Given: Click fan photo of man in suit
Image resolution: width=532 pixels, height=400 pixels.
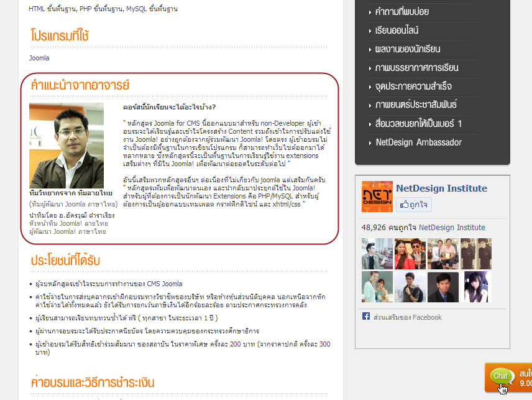Looking at the screenshot, I should pyautogui.click(x=443, y=287).
